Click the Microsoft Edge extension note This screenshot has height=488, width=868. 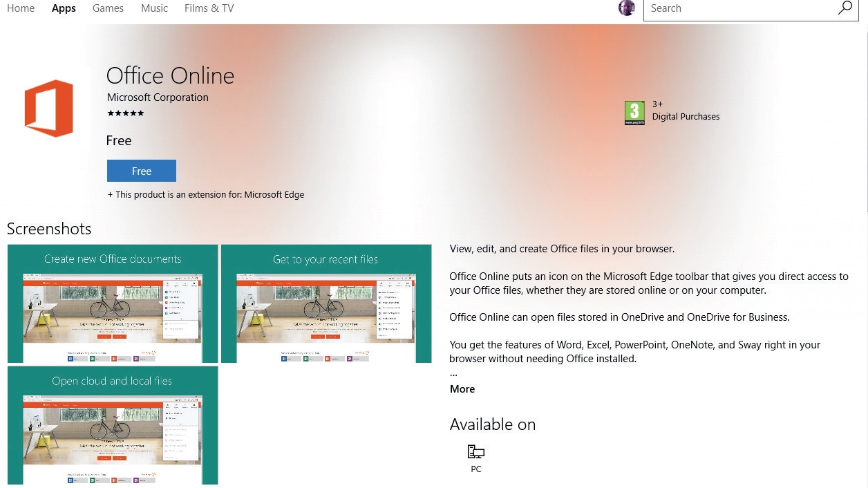coord(206,195)
